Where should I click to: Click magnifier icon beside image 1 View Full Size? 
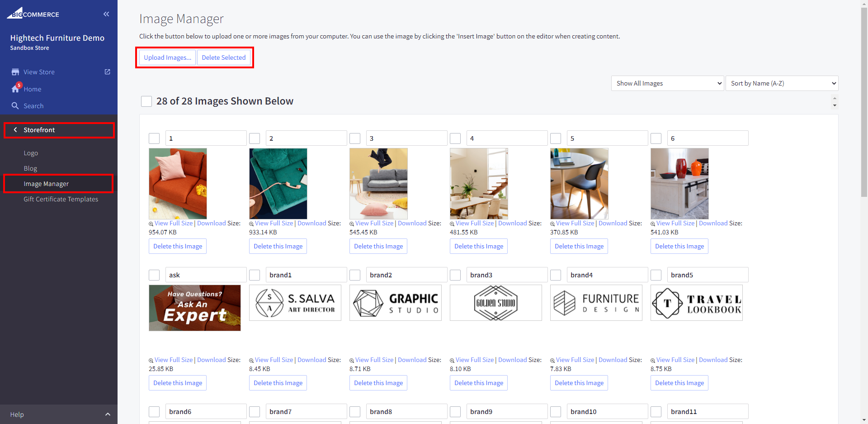point(151,224)
